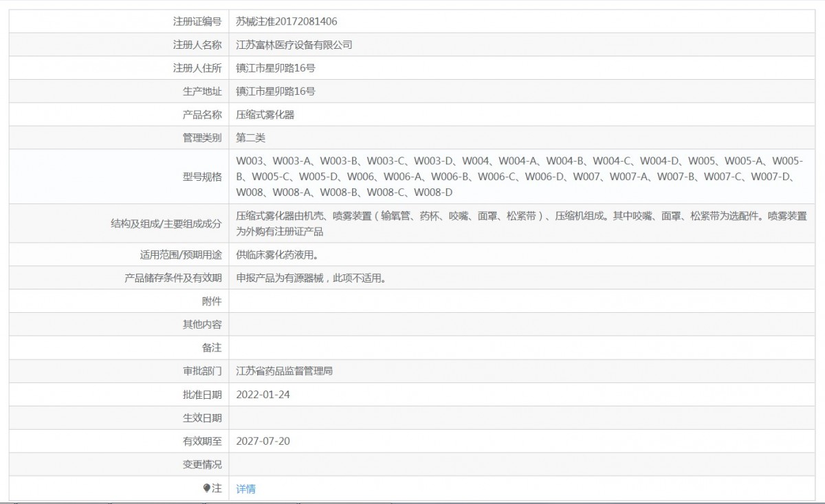The height and width of the screenshot is (504, 825).
Task: Select the registrant name 江苏富林医疗设备有限公司
Action: coord(294,45)
